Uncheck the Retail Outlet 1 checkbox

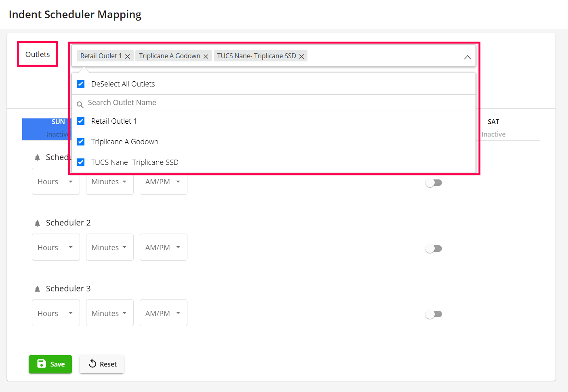click(x=81, y=121)
